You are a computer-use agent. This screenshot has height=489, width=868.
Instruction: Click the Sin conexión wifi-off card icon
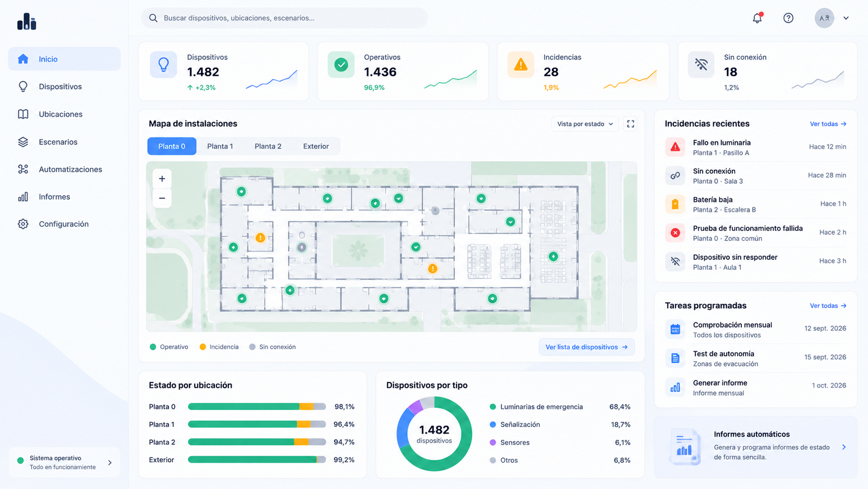(701, 64)
